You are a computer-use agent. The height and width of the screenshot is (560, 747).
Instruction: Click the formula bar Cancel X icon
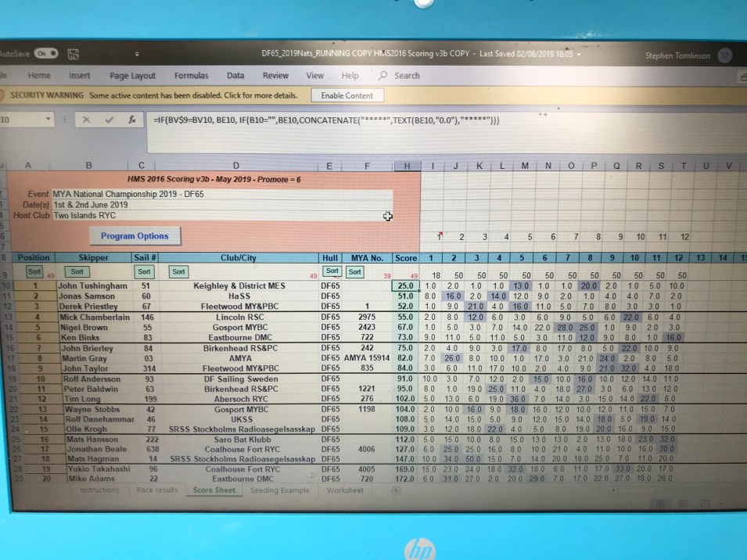pyautogui.click(x=87, y=120)
